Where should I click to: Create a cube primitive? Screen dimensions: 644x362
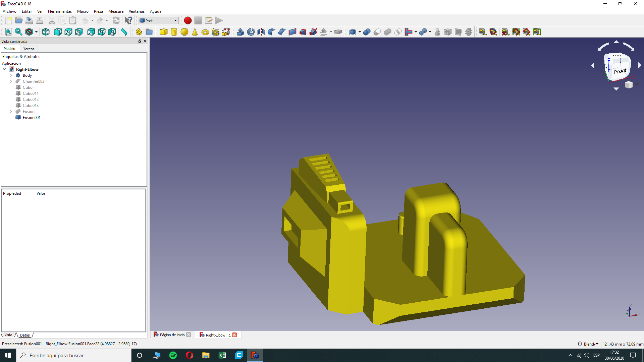(x=164, y=32)
